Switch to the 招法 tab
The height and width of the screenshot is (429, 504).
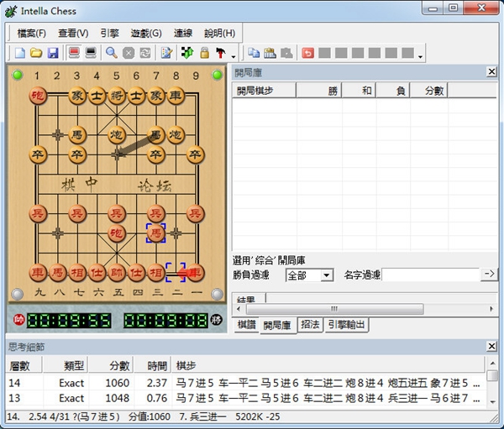[310, 325]
